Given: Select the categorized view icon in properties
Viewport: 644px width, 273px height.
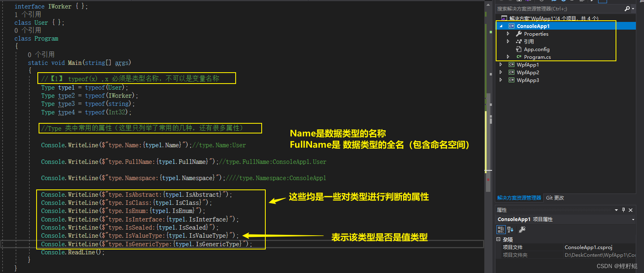Looking at the screenshot, I should pos(501,230).
